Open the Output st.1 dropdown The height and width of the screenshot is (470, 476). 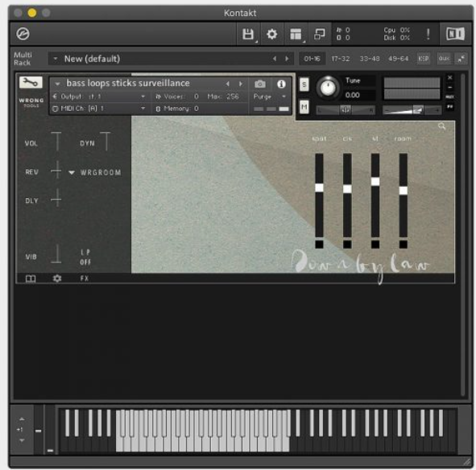pos(98,97)
